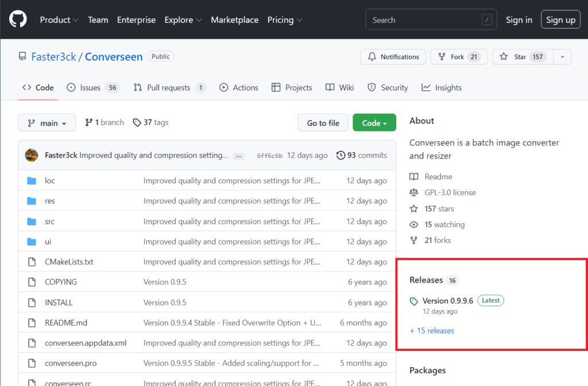Click the Go to file button
The width and height of the screenshot is (588, 386).
(x=323, y=123)
